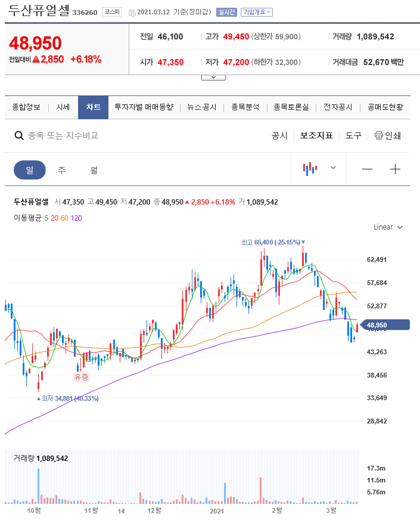Open the 종목토론실 tab

pyautogui.click(x=291, y=107)
